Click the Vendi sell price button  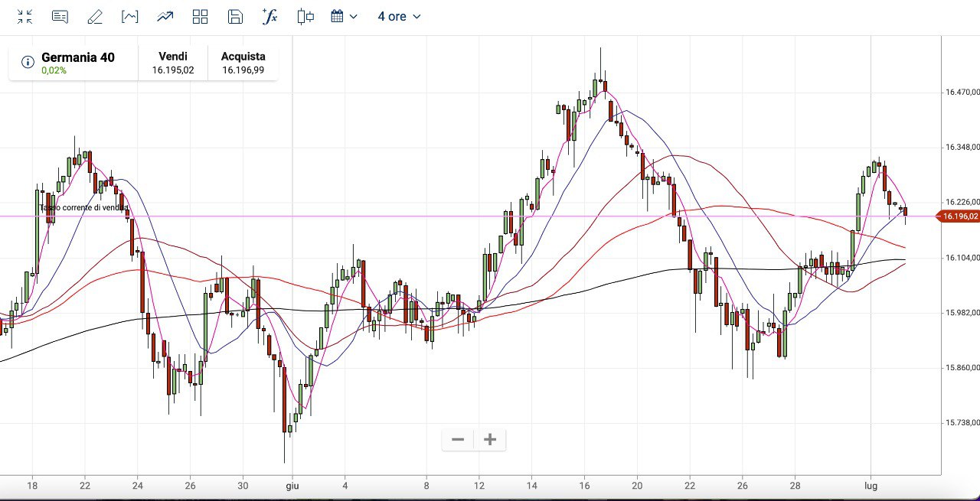[x=172, y=63]
